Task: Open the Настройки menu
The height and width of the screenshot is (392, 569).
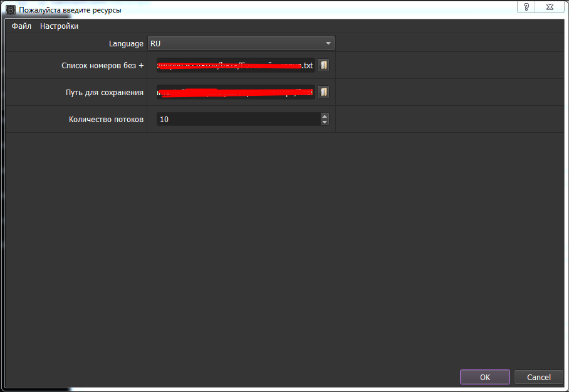Action: tap(60, 26)
